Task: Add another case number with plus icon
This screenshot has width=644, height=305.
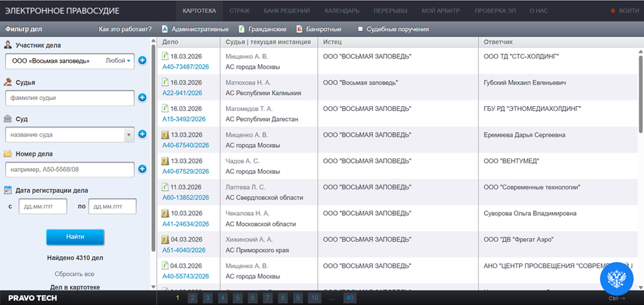Action: [x=142, y=169]
